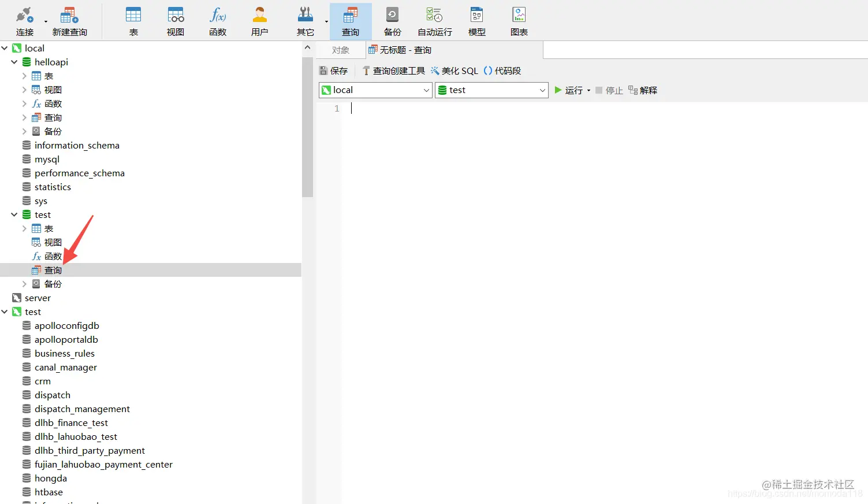Open the run options dropdown arrow beside 运行
Image resolution: width=868 pixels, height=504 pixels.
pos(588,90)
